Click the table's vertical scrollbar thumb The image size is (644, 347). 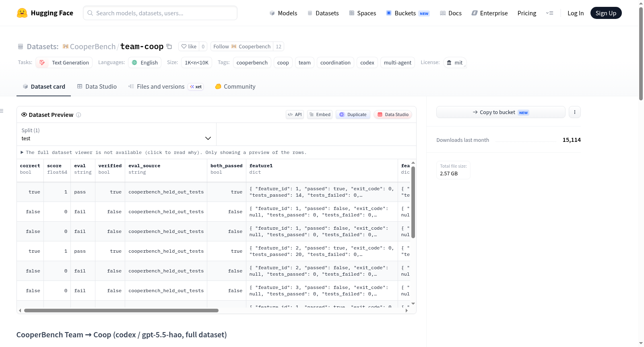tap(413, 202)
